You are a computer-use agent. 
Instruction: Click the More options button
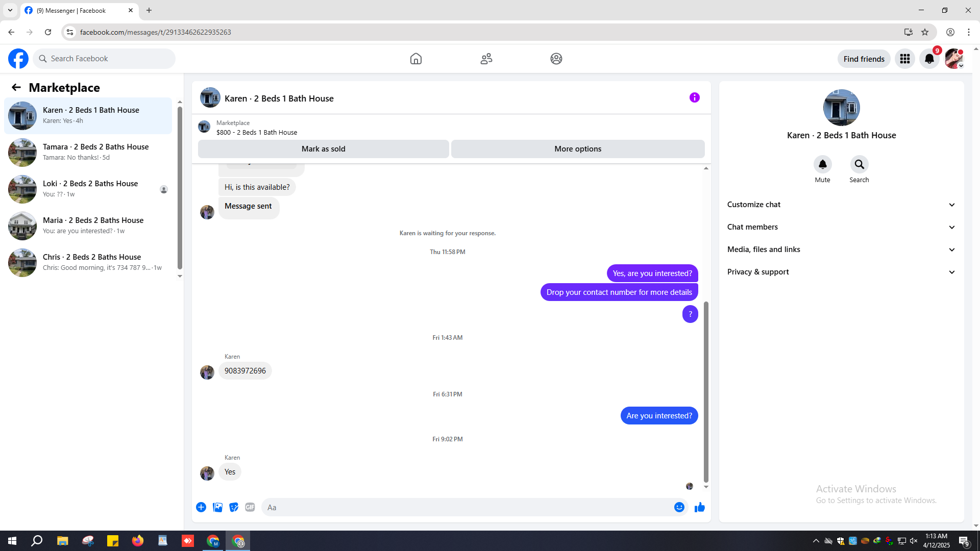pos(578,149)
